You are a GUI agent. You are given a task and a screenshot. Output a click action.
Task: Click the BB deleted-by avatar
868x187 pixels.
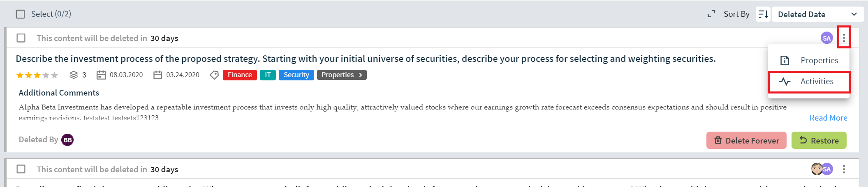pos(67,140)
